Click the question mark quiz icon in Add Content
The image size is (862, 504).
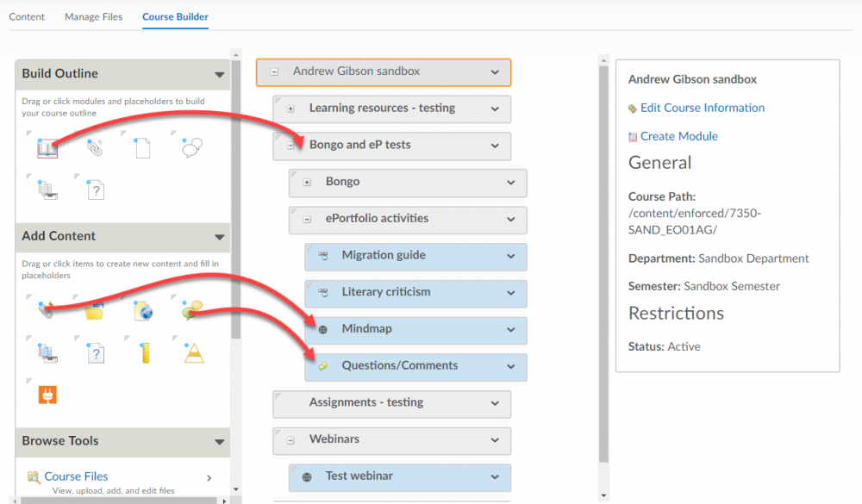click(96, 353)
